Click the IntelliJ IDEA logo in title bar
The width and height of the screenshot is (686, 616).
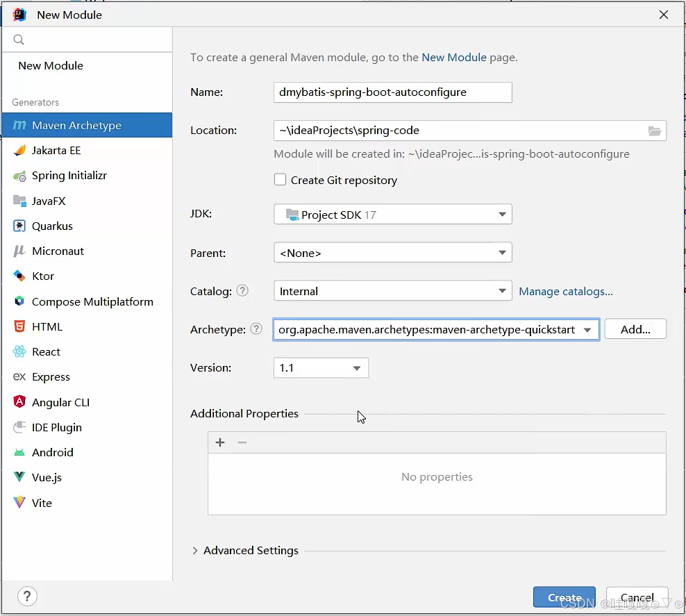click(x=19, y=15)
